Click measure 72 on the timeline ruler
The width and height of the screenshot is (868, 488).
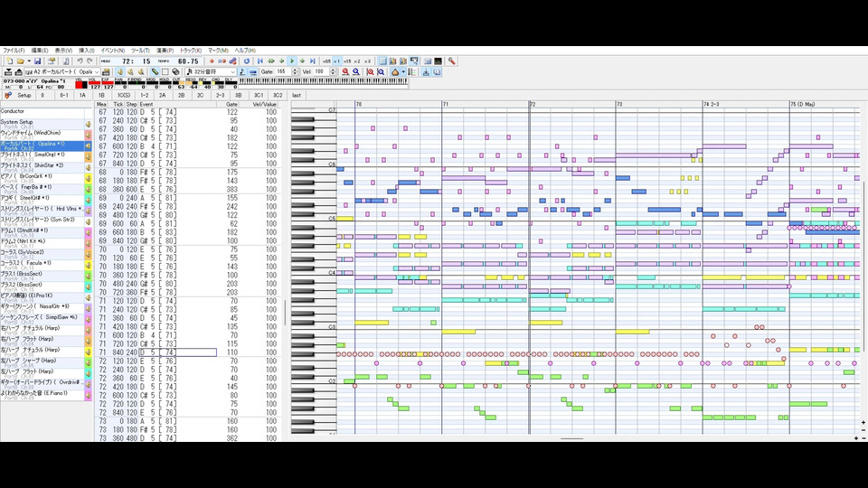[x=533, y=104]
